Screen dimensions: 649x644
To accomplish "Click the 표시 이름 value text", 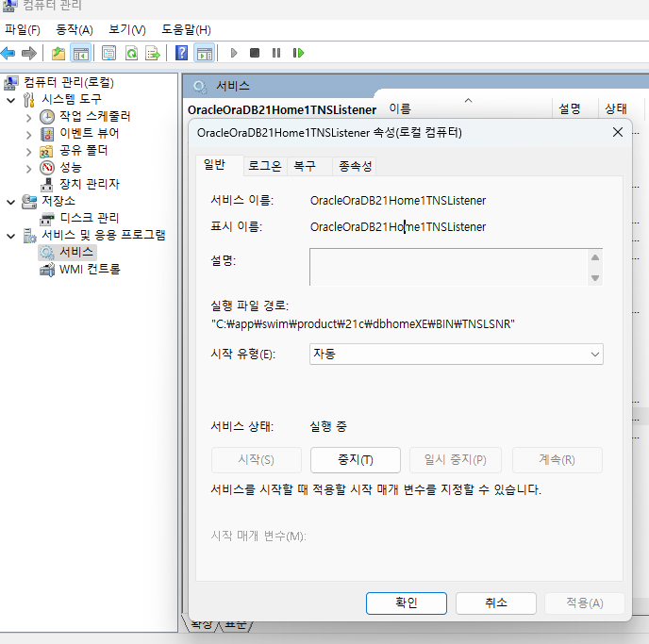I will [398, 227].
